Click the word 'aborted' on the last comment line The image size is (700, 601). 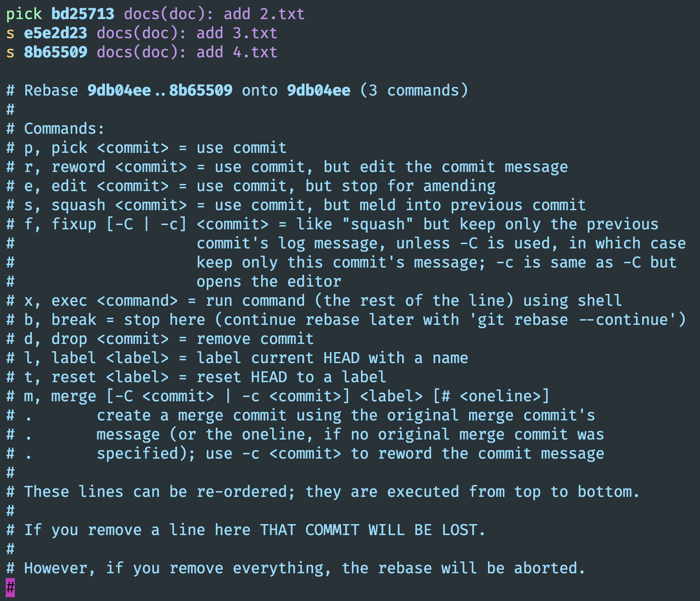pyautogui.click(x=549, y=568)
